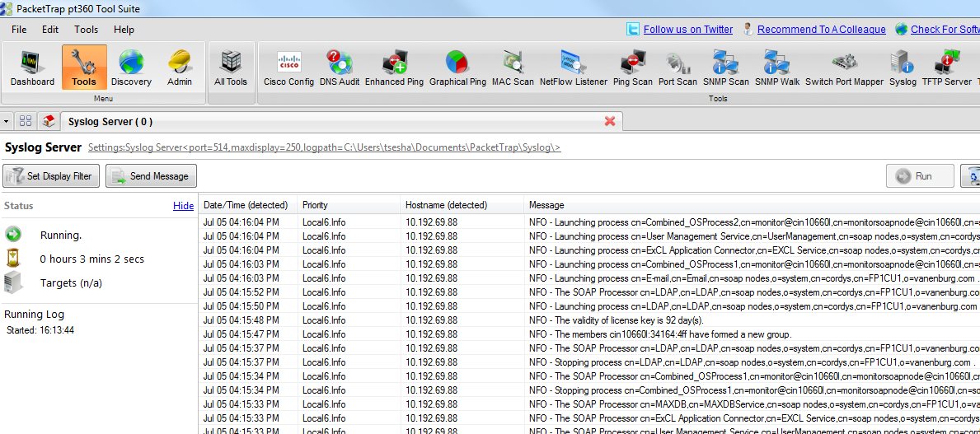Close the Syslog Server tab
The height and width of the screenshot is (434, 980).
pyautogui.click(x=610, y=121)
